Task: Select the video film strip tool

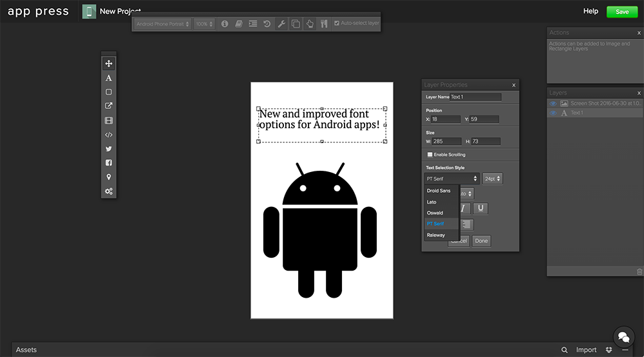Action: (x=108, y=121)
